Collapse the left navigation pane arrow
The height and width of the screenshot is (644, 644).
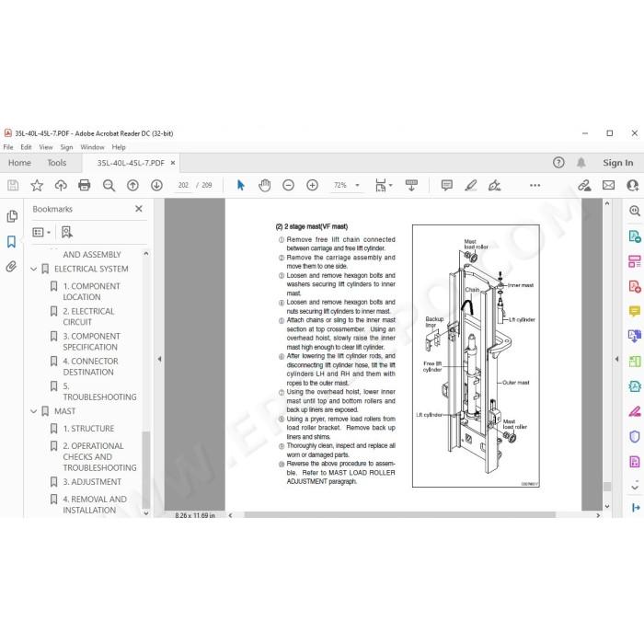[x=159, y=359]
